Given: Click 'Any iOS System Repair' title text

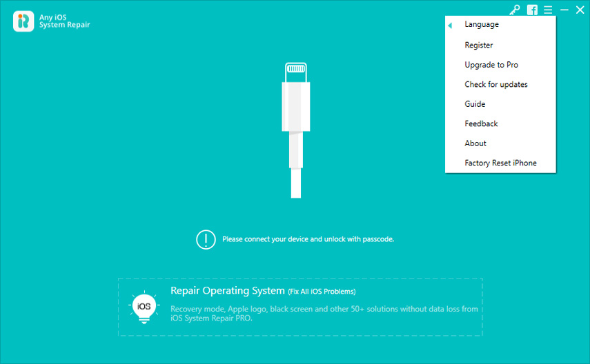Looking at the screenshot, I should [64, 21].
